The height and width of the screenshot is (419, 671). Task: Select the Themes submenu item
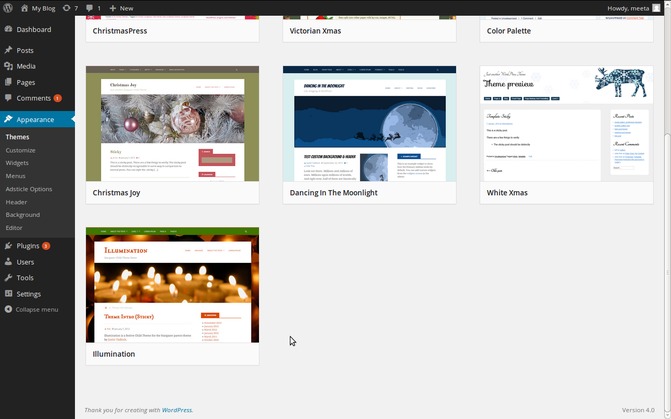(18, 137)
